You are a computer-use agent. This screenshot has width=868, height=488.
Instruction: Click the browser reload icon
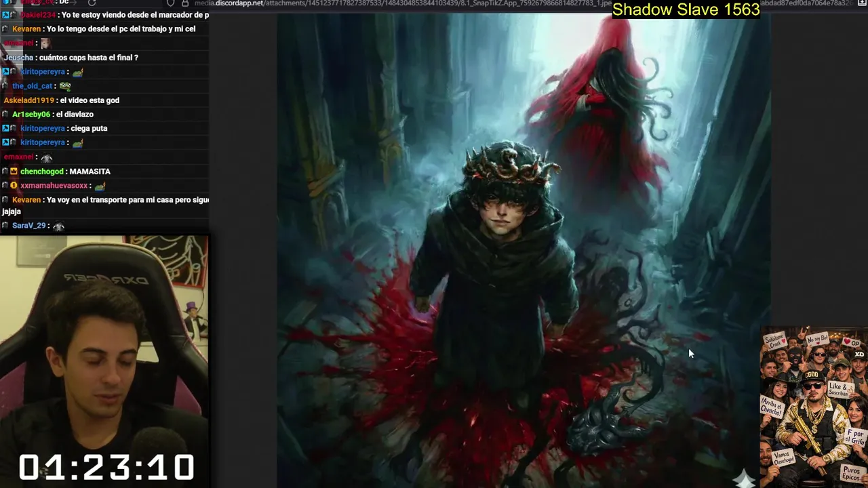[92, 3]
